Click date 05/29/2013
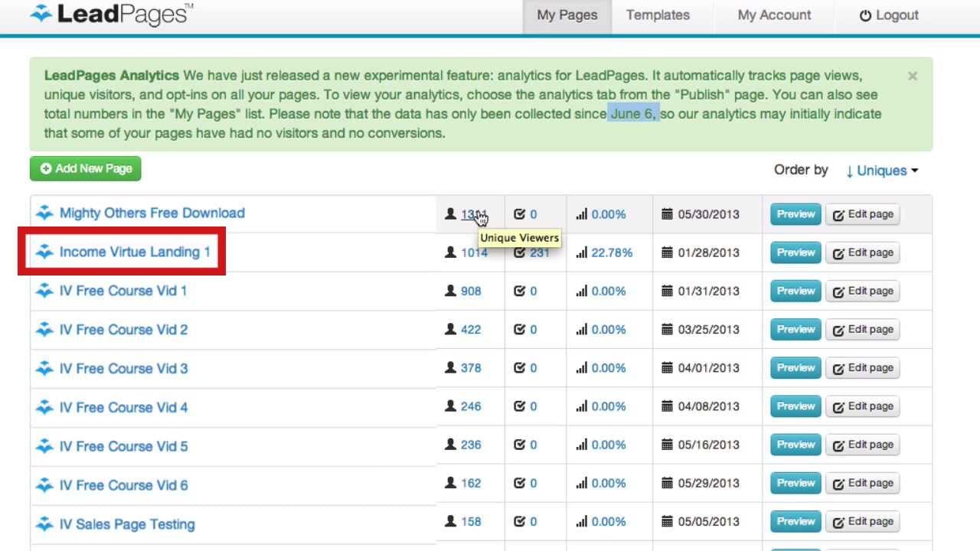This screenshot has height=551, width=980. tap(708, 483)
